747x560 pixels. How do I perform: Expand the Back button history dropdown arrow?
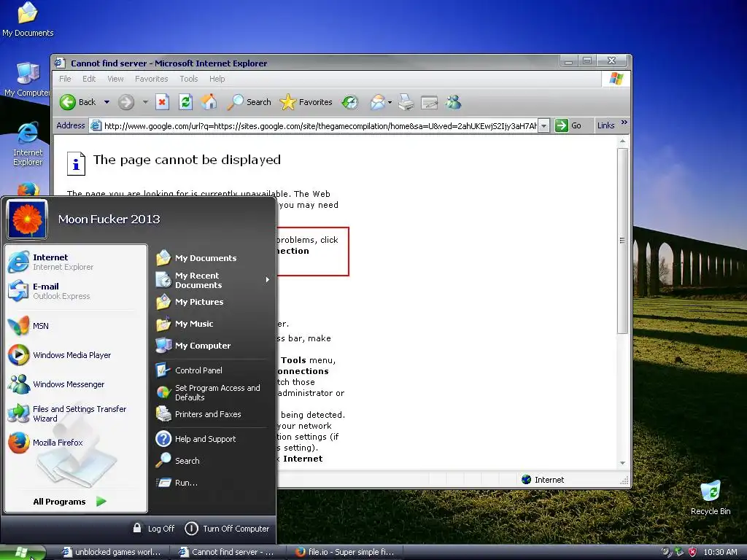click(107, 102)
